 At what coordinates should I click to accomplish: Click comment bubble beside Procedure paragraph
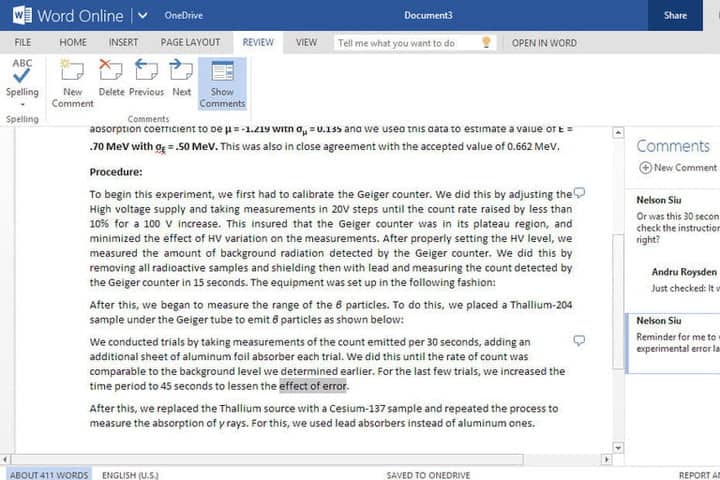579,194
